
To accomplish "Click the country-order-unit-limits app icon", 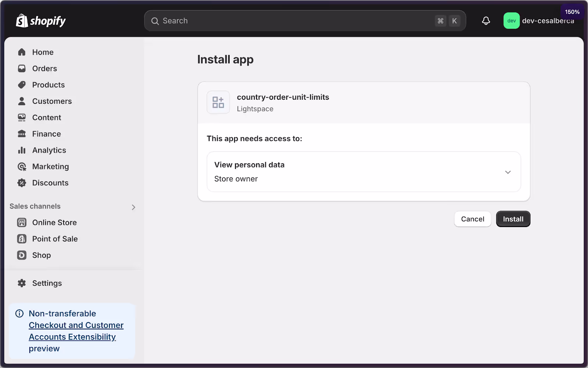I will [x=218, y=102].
